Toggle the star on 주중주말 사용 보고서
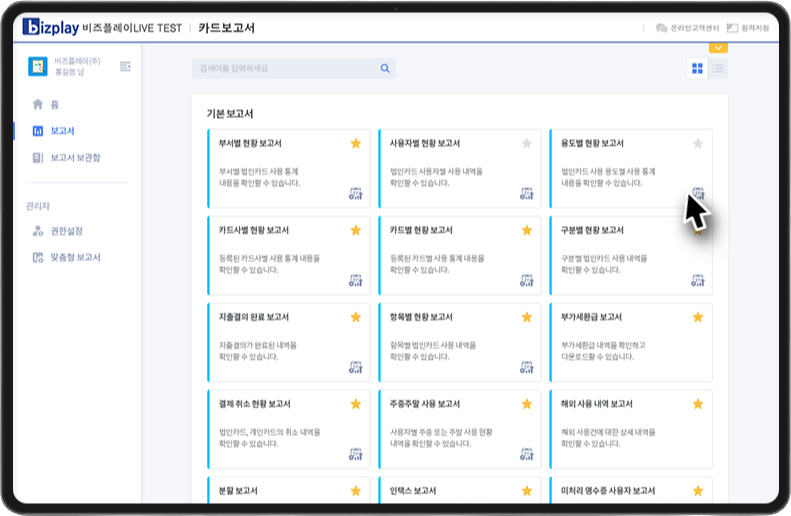This screenshot has width=791, height=516. 527,404
